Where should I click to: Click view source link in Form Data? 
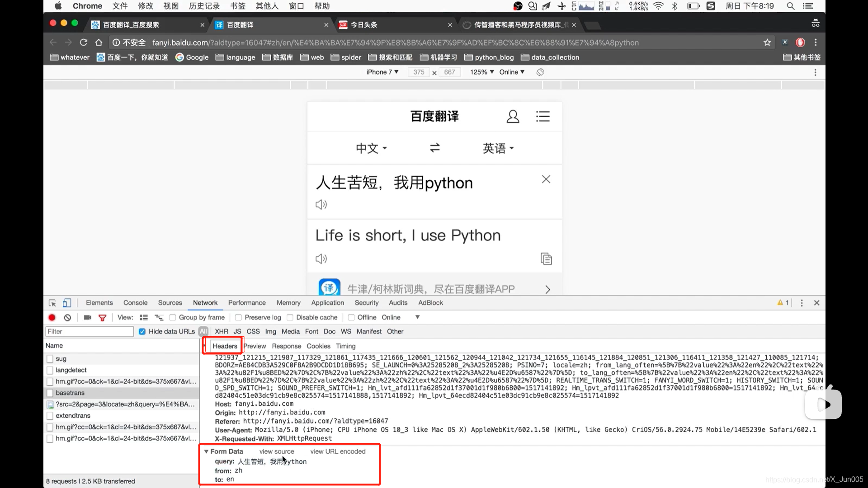tap(277, 451)
